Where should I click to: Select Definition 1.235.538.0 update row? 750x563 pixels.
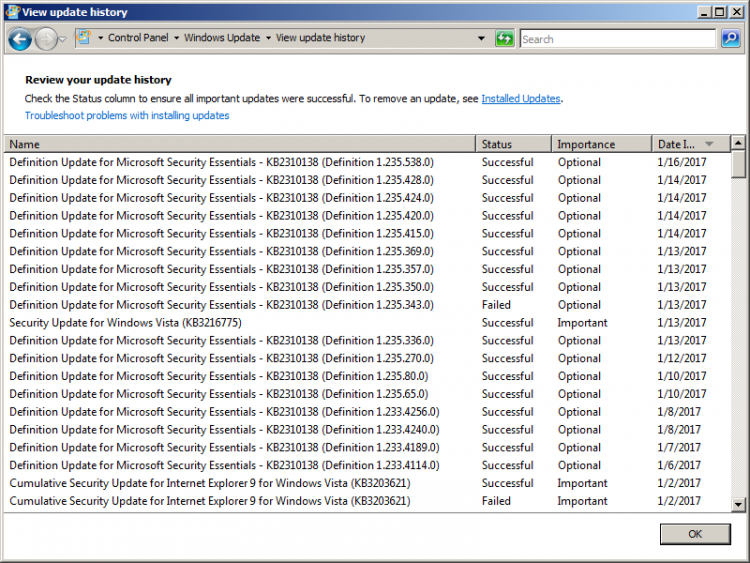click(x=367, y=162)
